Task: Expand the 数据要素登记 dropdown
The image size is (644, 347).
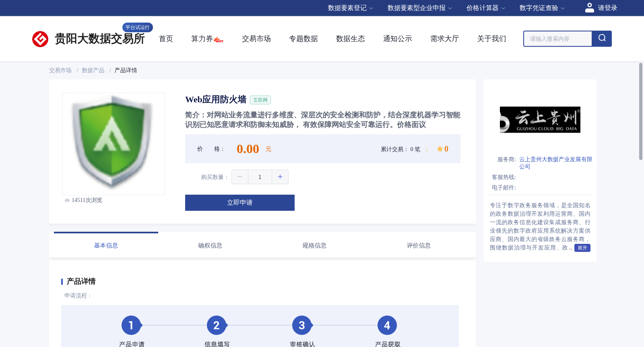Action: (351, 8)
